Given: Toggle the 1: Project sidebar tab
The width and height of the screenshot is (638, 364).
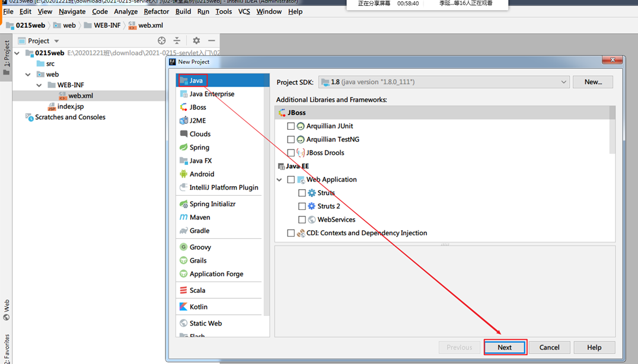Looking at the screenshot, I should pyautogui.click(x=6, y=58).
